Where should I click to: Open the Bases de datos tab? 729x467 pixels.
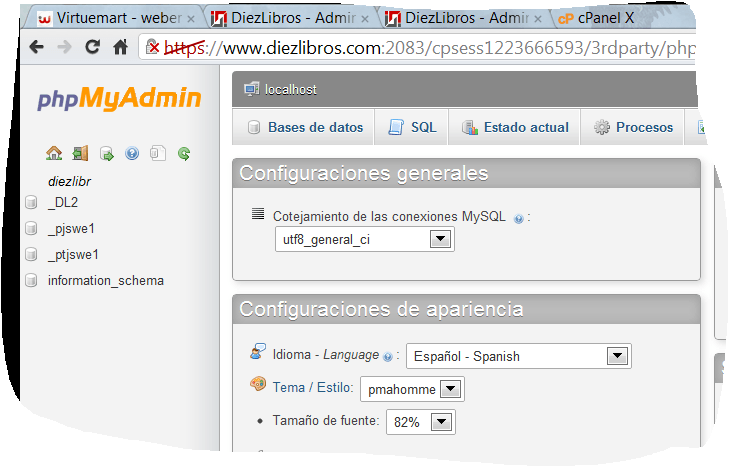304,127
